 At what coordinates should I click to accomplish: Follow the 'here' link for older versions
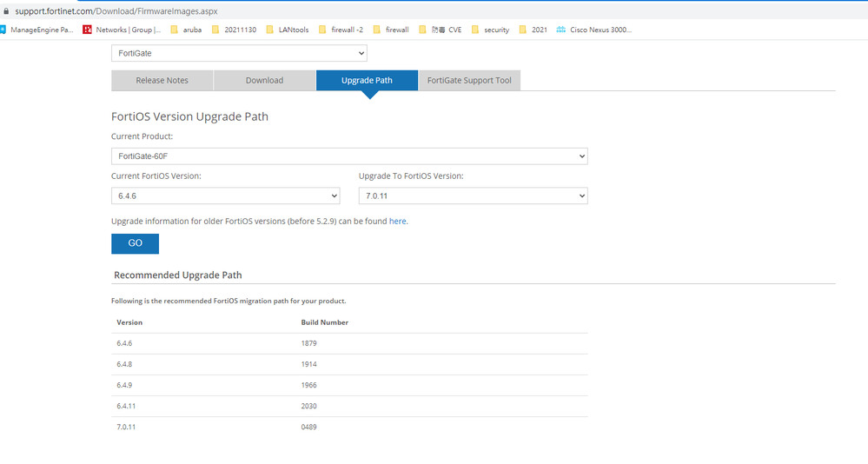397,222
